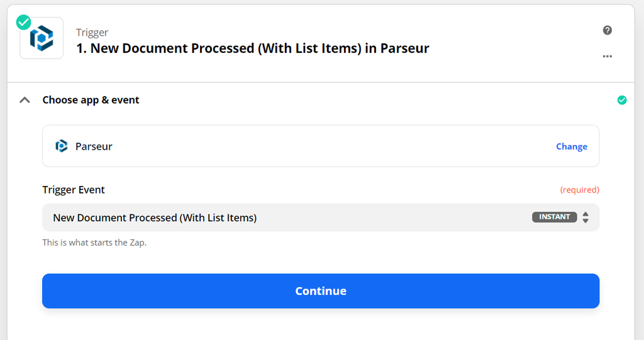Open the Trigger Event dropdown via its selected value

(155, 217)
